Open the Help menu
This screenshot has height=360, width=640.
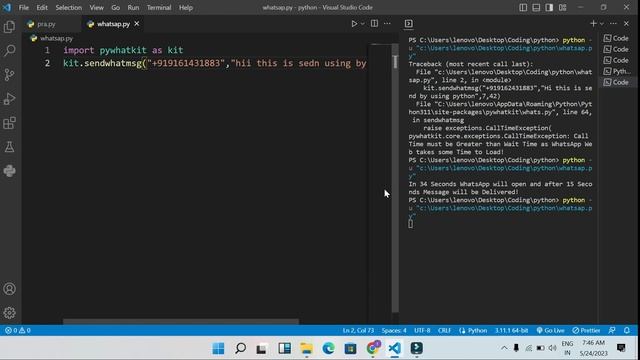pos(186,7)
